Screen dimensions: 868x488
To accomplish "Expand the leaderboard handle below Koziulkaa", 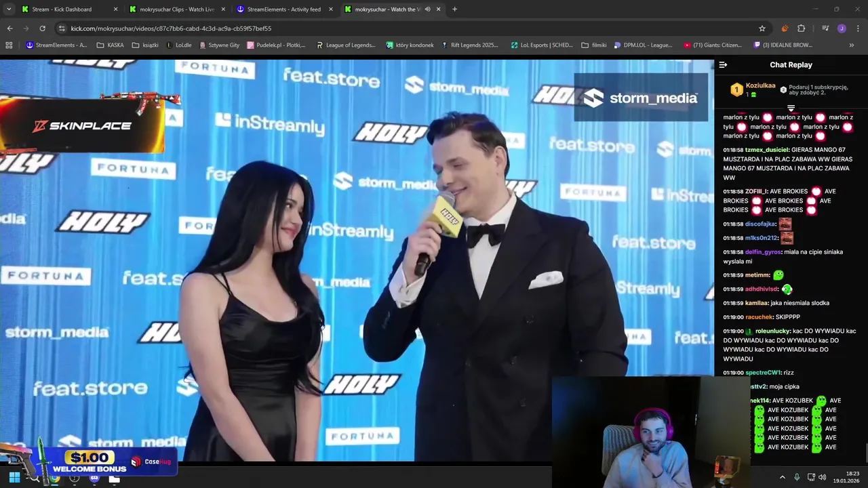I will pyautogui.click(x=791, y=108).
